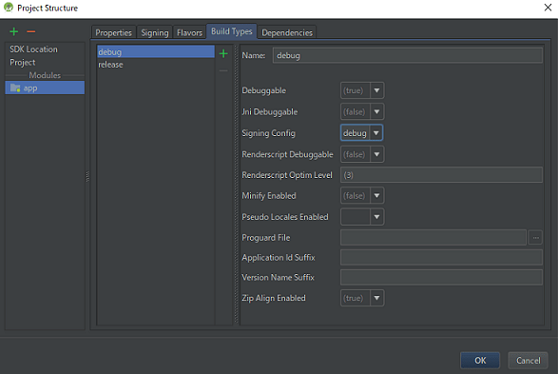Click the Cancel button

[x=528, y=360]
